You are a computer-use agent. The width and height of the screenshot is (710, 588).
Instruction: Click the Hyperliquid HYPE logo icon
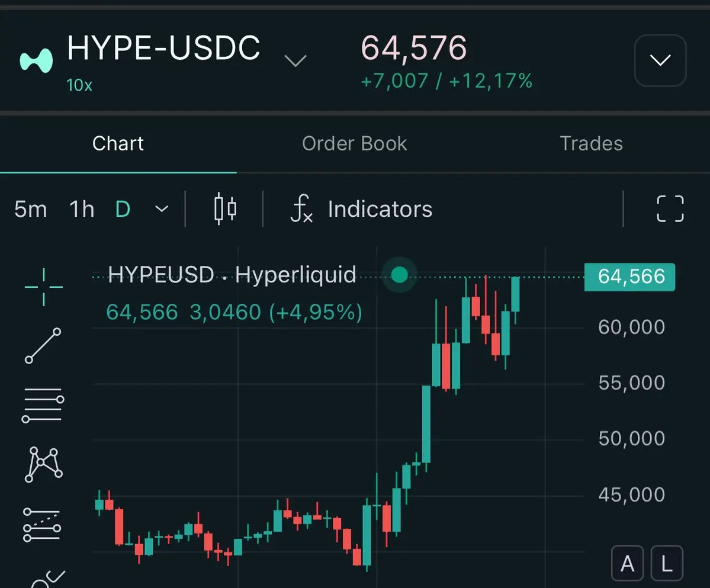36,60
